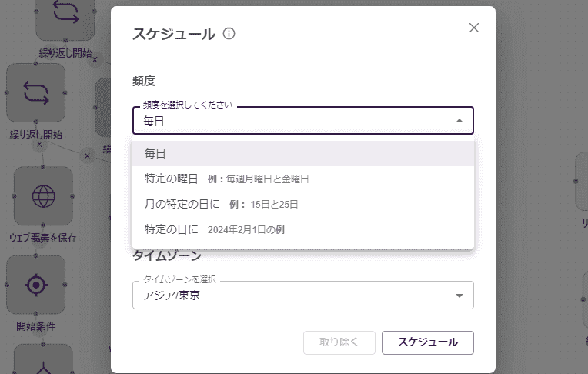
Task: Select 毎日 from the frequency list
Action: [303, 153]
